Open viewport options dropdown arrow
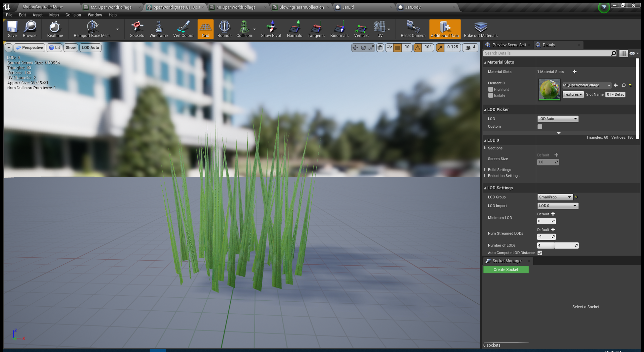The image size is (644, 352). click(9, 48)
